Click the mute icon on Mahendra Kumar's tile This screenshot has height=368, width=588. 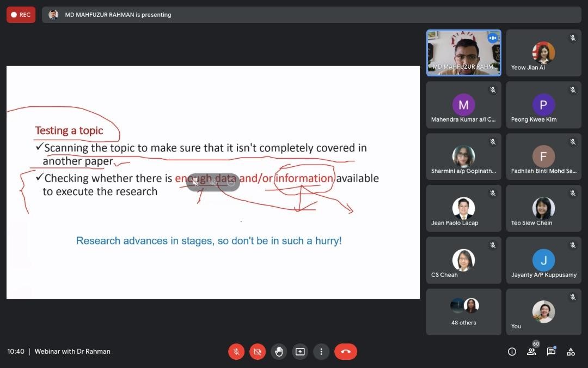tap(493, 90)
